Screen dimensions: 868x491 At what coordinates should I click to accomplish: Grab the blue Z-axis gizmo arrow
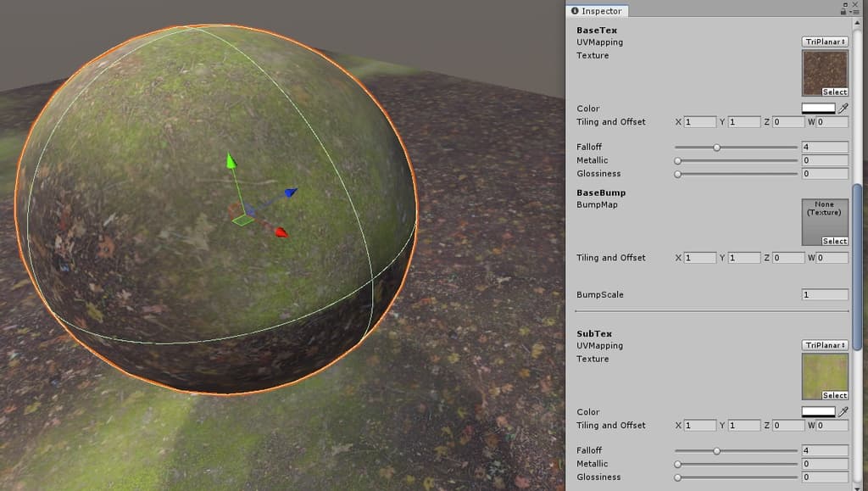point(291,192)
